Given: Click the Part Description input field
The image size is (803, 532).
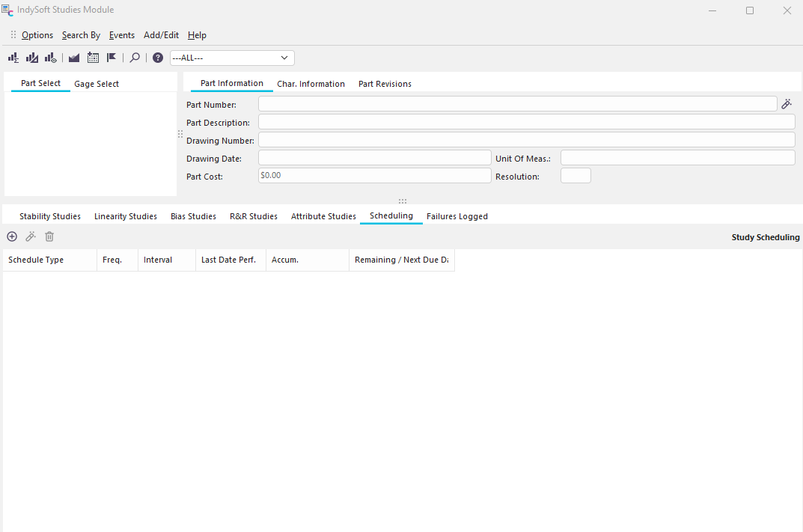Looking at the screenshot, I should [x=526, y=122].
